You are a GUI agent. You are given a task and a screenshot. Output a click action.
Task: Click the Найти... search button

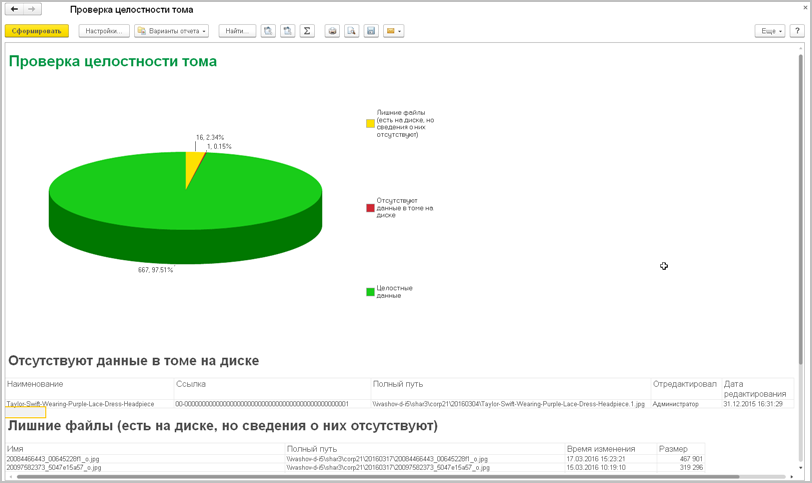pos(237,31)
